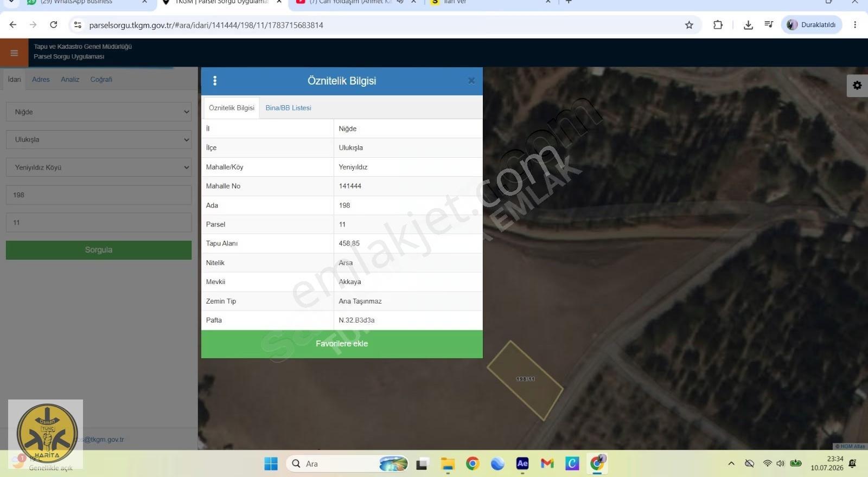Open Canva from the taskbar
The height and width of the screenshot is (477, 868).
coord(572,463)
